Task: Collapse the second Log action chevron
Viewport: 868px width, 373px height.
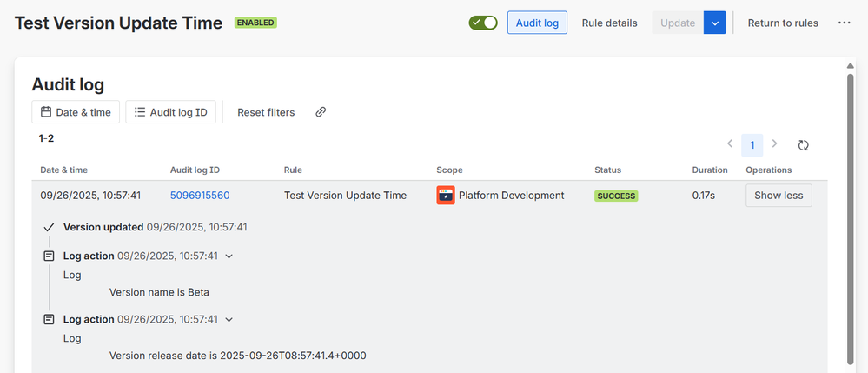Action: [x=229, y=320]
